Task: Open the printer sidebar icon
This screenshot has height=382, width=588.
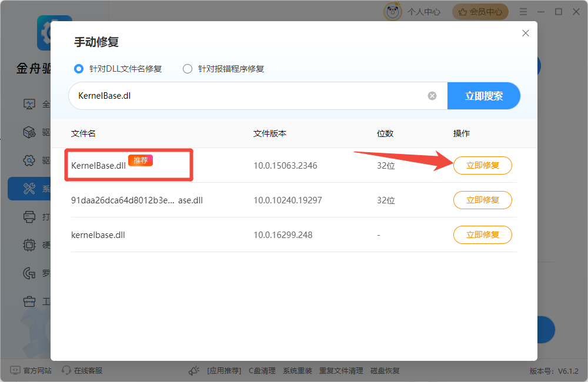Action: [x=29, y=217]
